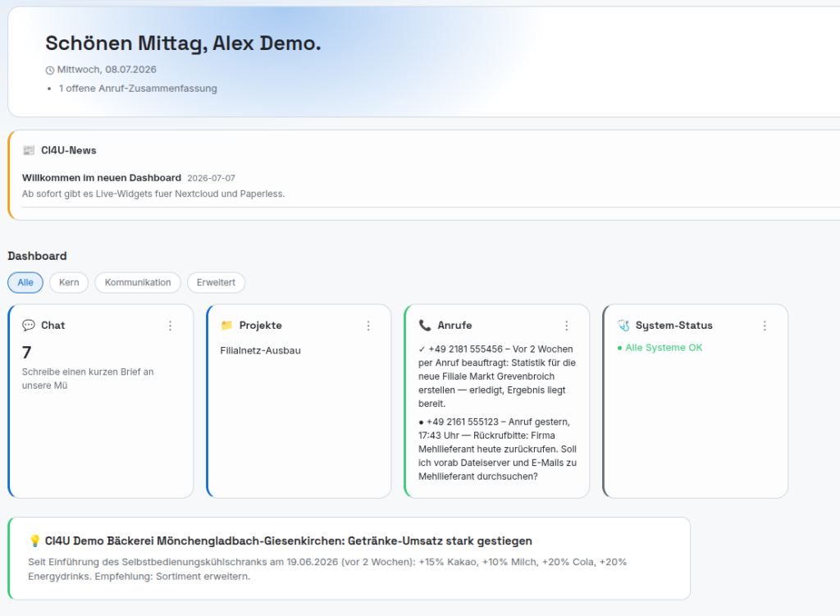The width and height of the screenshot is (840, 616).
Task: Click the news text about Nextcloud and Paperless
Action: (x=153, y=194)
